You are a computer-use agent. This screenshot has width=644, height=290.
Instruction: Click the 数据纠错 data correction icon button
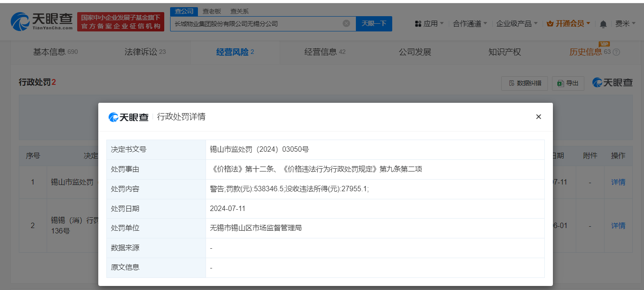coord(524,83)
